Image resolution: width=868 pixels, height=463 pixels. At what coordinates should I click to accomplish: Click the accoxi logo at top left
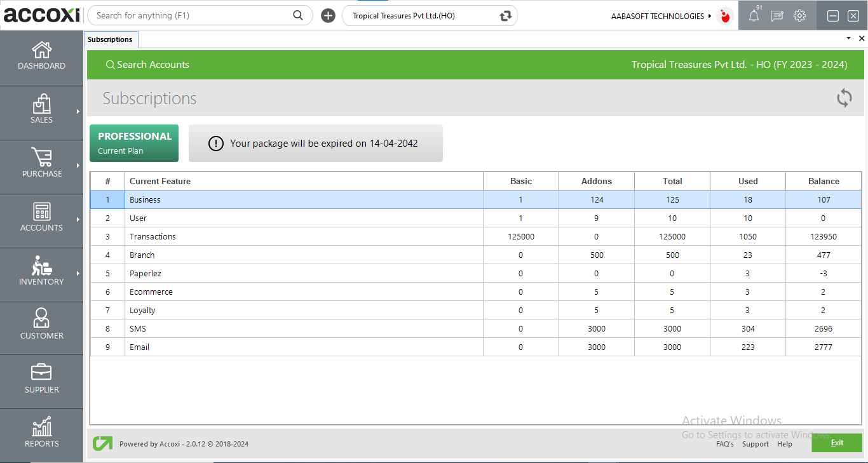coord(42,15)
